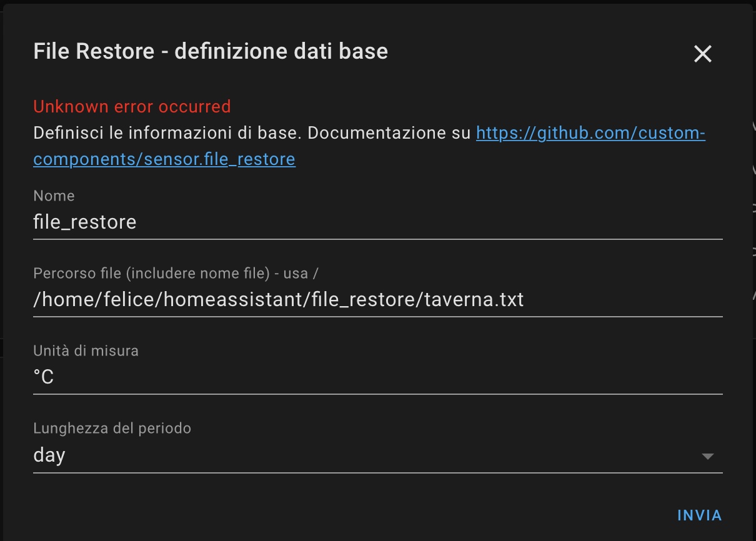Open the github.com/custom-components documentation link
Viewport: 756px width, 541px height.
pos(590,133)
